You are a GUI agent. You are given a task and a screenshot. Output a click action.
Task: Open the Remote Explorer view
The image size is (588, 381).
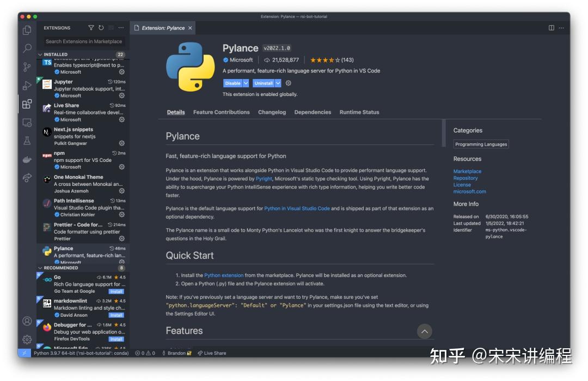tap(26, 123)
